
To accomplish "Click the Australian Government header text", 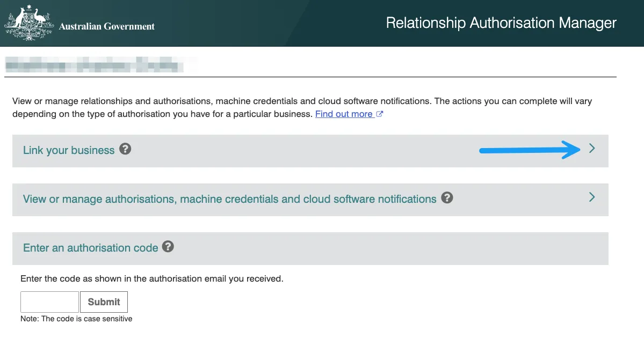I will click(x=107, y=26).
